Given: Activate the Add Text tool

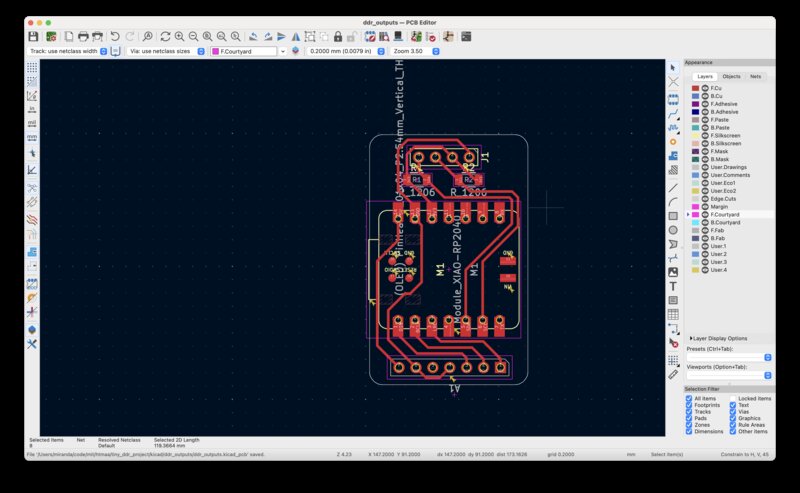Looking at the screenshot, I should 673,286.
